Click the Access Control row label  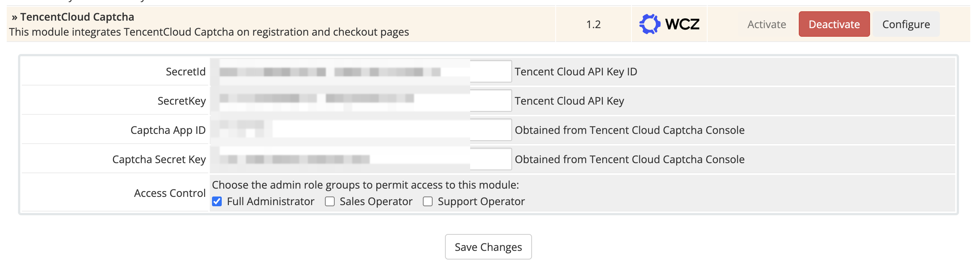(170, 193)
